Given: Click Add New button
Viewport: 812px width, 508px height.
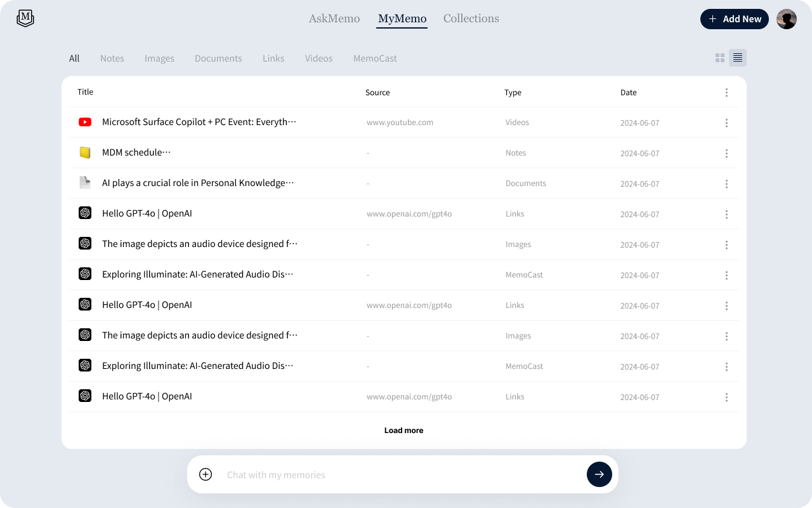Looking at the screenshot, I should coord(735,19).
